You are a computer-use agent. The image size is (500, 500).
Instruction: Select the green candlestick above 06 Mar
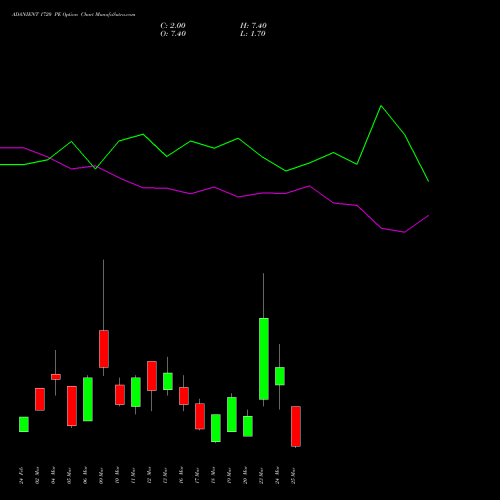click(x=88, y=399)
